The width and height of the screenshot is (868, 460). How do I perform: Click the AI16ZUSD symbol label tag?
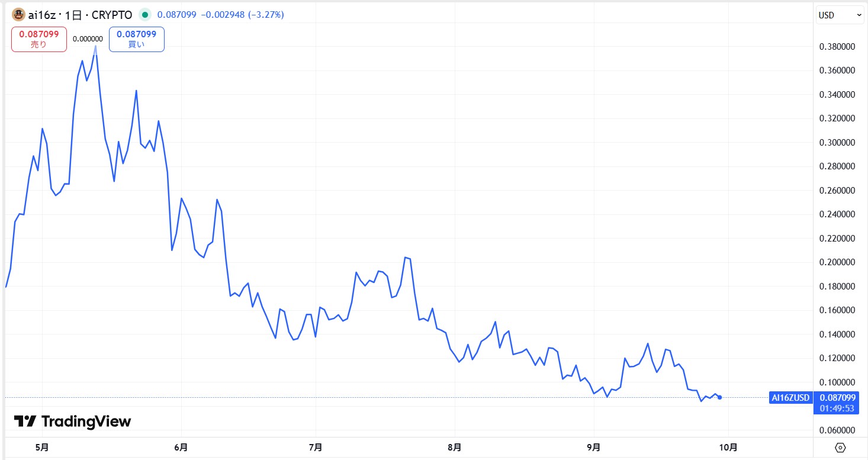point(790,398)
